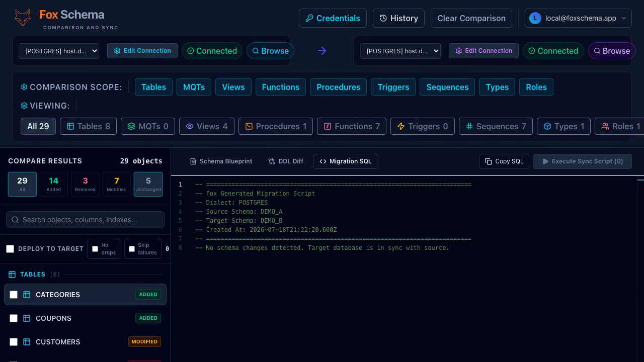Click the stack icon in MQTs 0 filter
644x362 pixels.
click(x=131, y=126)
